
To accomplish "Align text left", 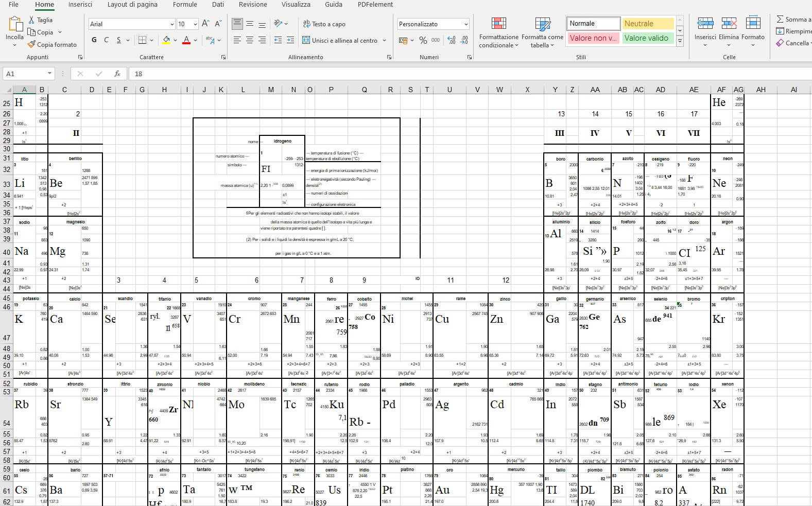I will (x=237, y=40).
